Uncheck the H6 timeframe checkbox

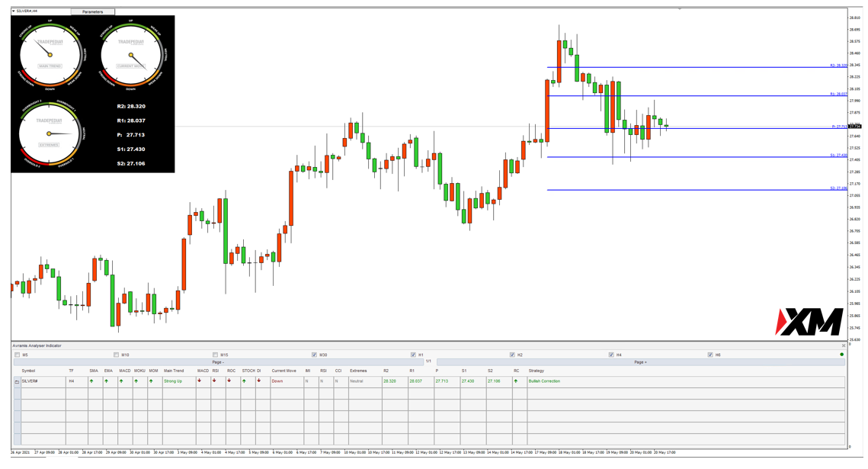(x=710, y=355)
